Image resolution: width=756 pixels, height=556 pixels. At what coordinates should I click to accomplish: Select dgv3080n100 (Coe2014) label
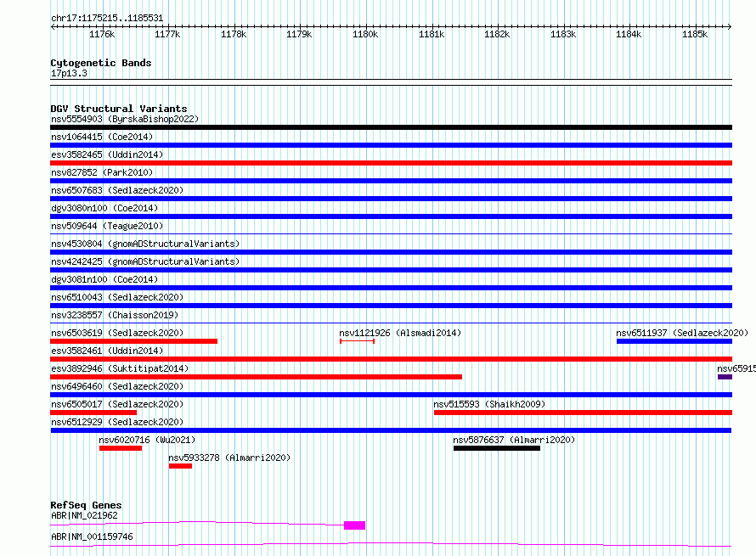[x=104, y=208]
